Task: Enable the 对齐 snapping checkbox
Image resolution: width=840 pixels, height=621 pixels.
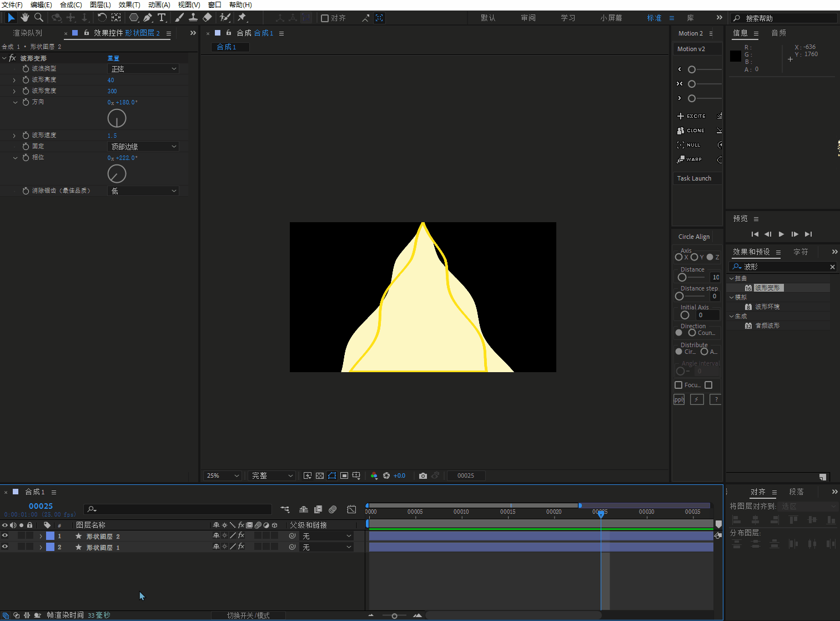Action: 325,18
